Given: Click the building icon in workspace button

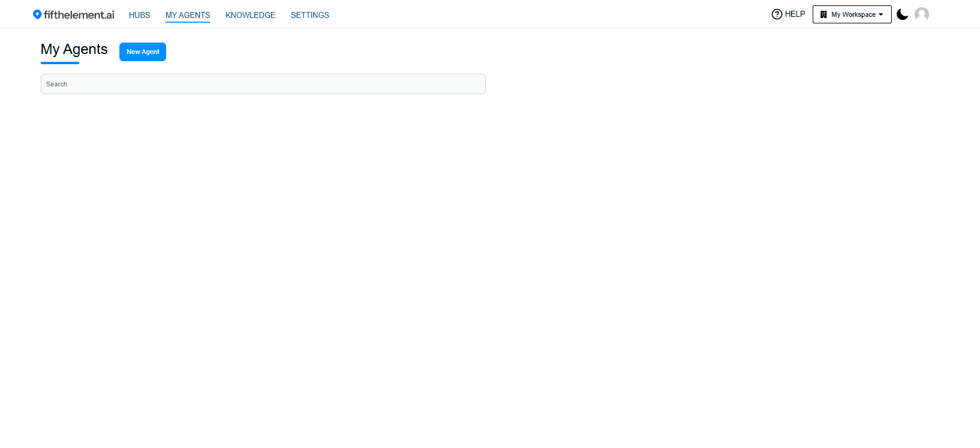Looking at the screenshot, I should click(823, 14).
